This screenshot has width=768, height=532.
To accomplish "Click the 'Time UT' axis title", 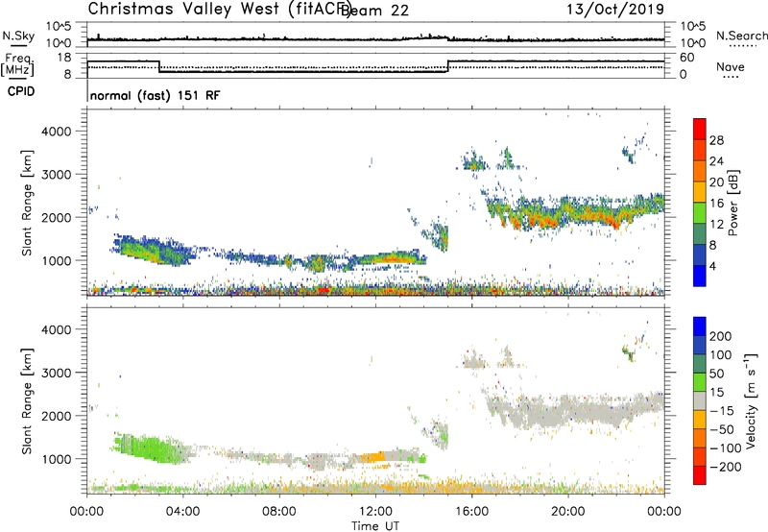I will 375,526.
